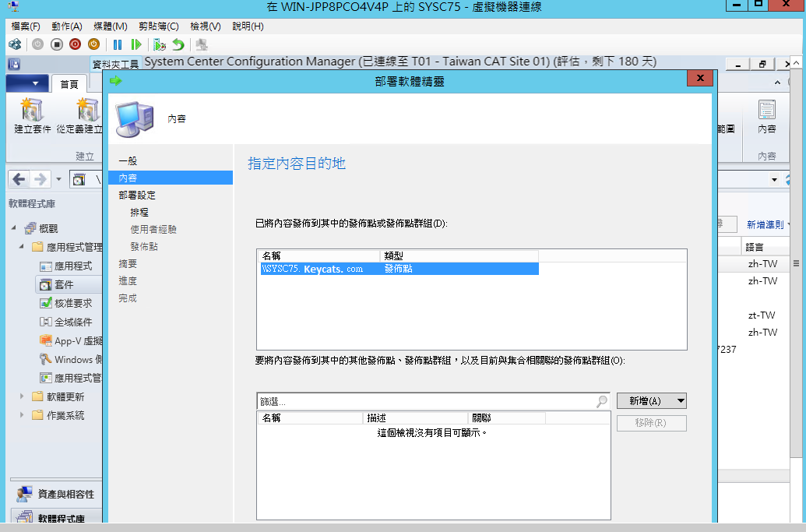Open 說明(H) menu
The width and height of the screenshot is (806, 532).
click(248, 26)
